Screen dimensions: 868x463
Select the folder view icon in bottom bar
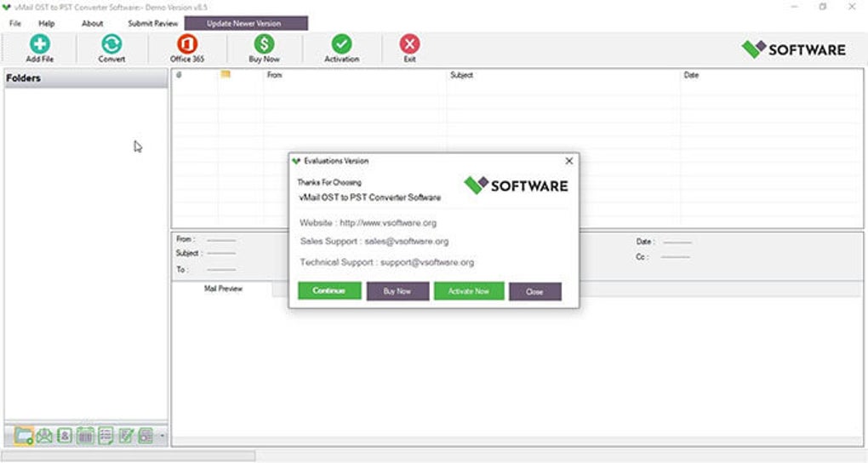coord(24,436)
